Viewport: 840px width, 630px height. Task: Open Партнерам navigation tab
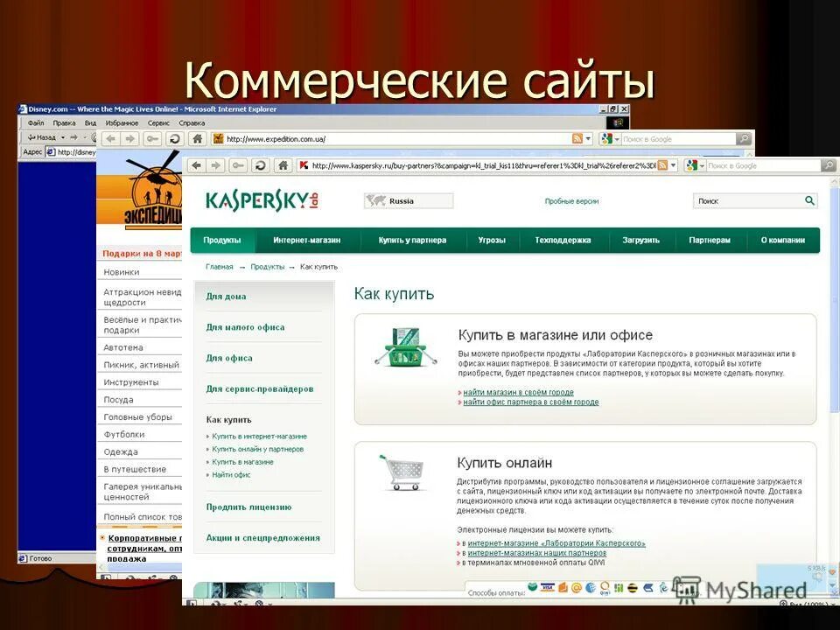(710, 240)
